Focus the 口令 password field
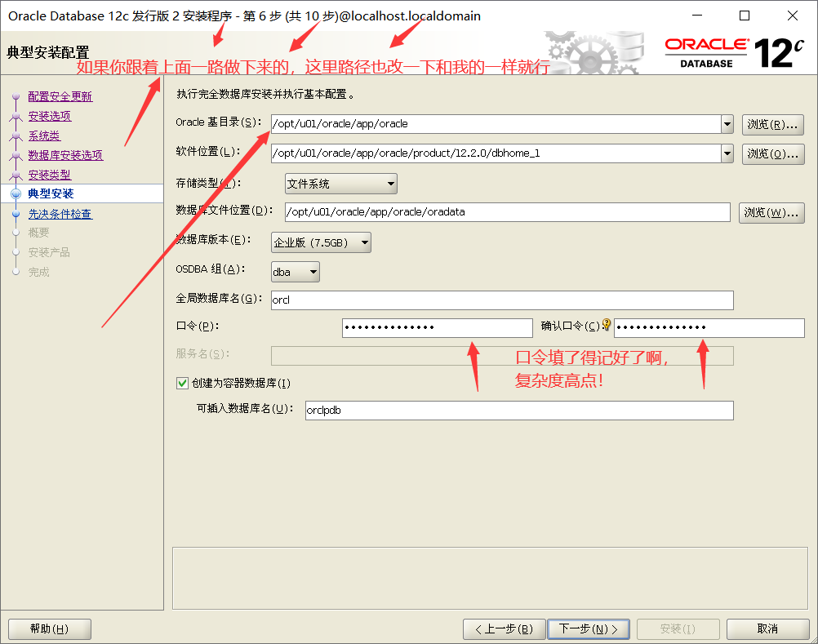818x644 pixels. click(x=438, y=328)
